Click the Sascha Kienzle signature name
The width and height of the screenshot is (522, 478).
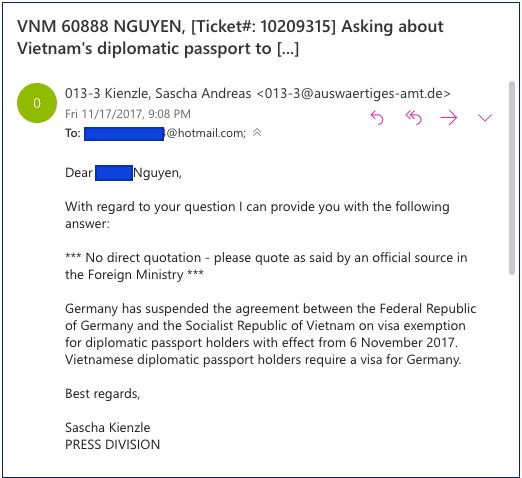tap(108, 427)
